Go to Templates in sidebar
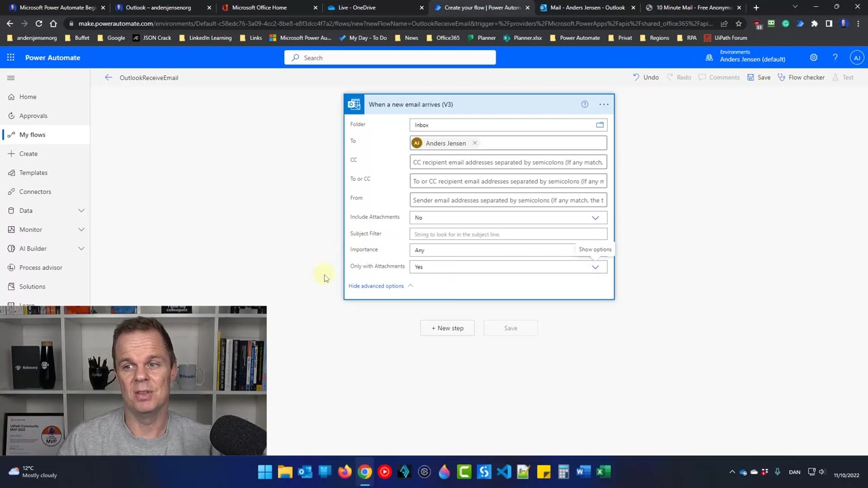 (x=33, y=173)
